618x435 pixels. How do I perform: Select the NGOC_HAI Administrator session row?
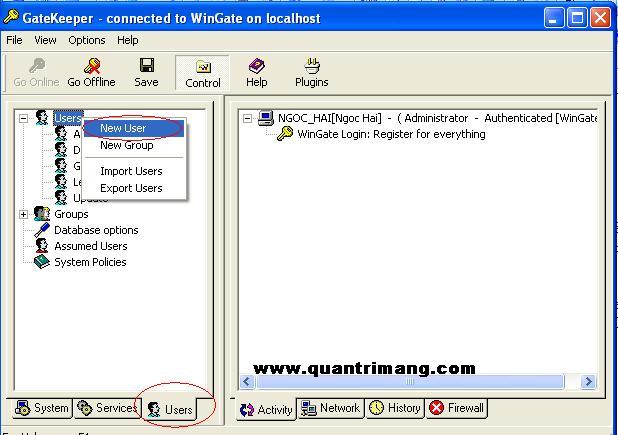click(437, 118)
